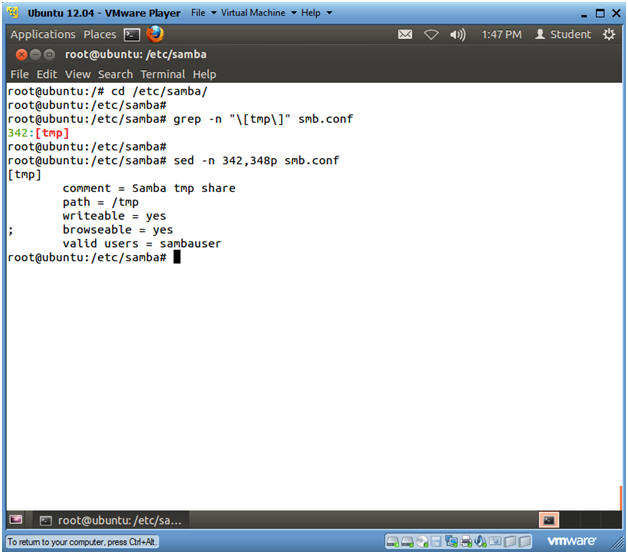Click the 'browseable = yes' line

(x=118, y=230)
